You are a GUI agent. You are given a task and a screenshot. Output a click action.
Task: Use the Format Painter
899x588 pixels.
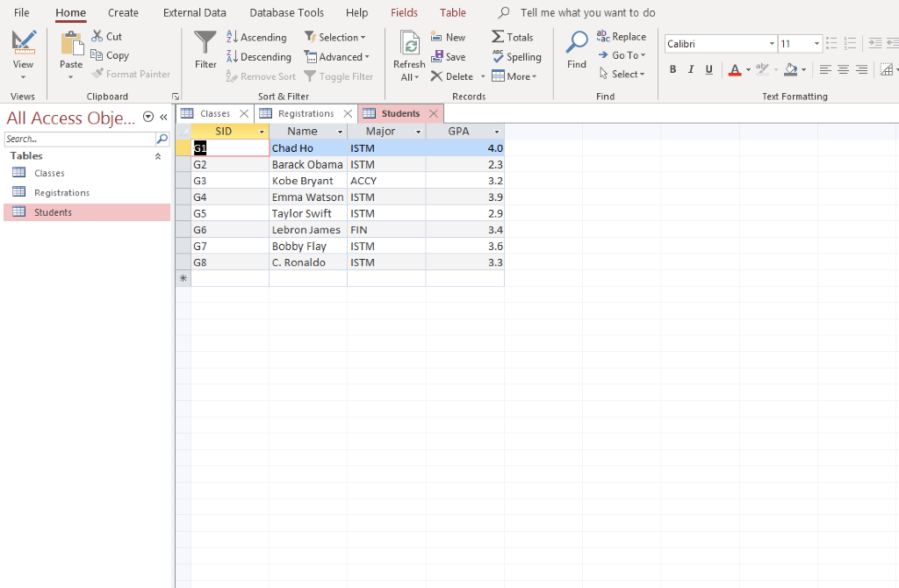[x=132, y=74]
